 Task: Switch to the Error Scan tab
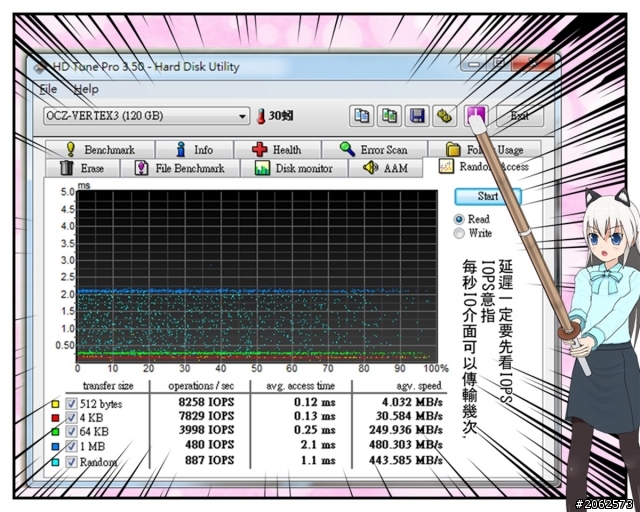374,149
